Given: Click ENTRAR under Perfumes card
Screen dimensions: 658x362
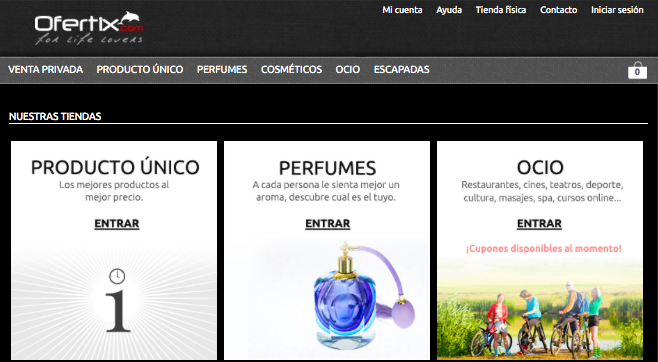Looking at the screenshot, I should pos(327,224).
